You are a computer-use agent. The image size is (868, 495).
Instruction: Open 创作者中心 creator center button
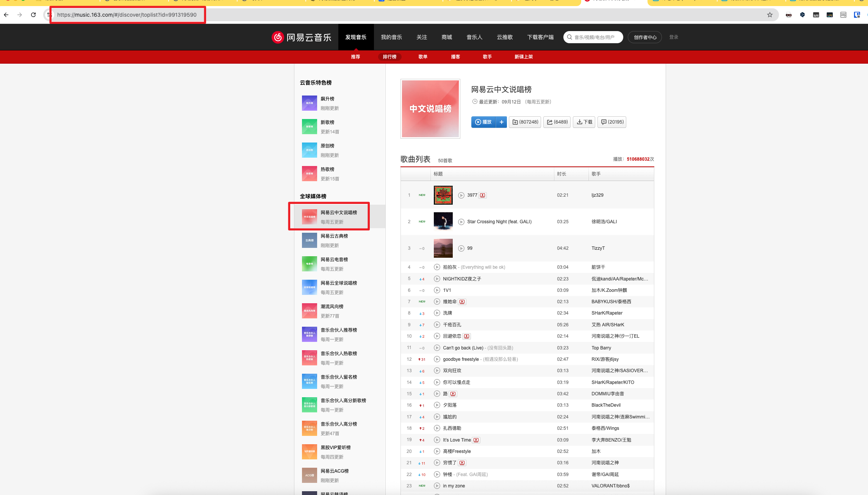pos(645,37)
